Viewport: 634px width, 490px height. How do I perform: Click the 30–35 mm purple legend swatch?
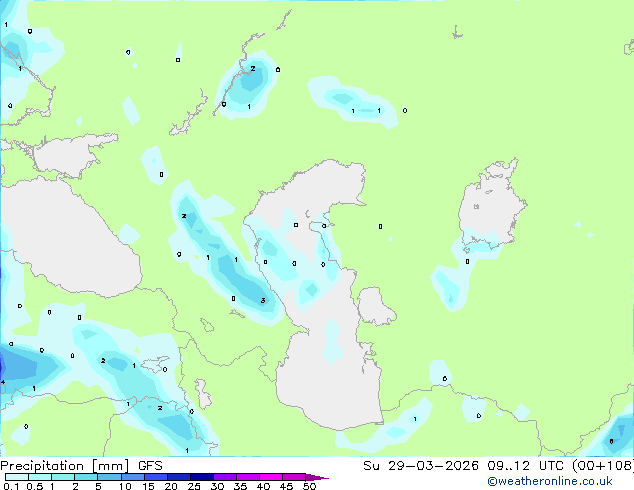225,477
